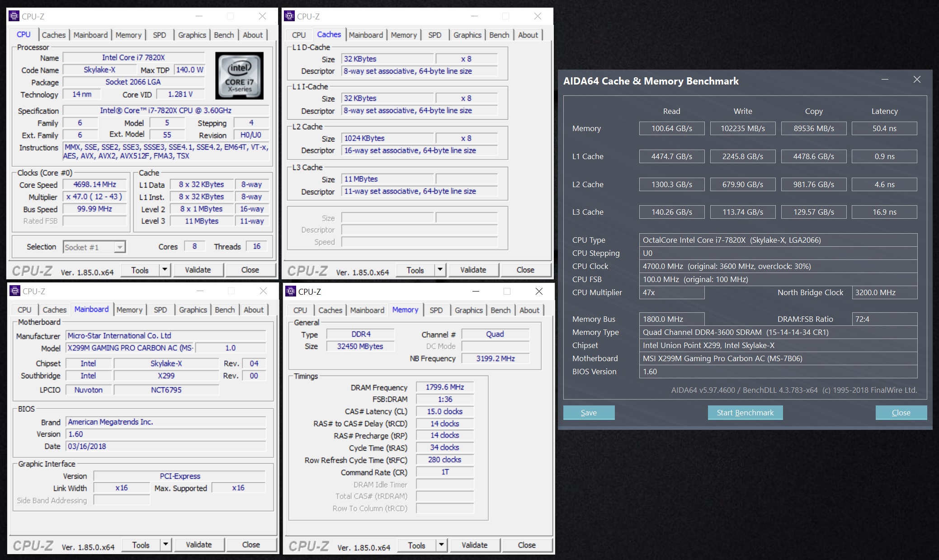Click Link Width x16 value
Image resolution: width=939 pixels, height=560 pixels.
point(121,488)
